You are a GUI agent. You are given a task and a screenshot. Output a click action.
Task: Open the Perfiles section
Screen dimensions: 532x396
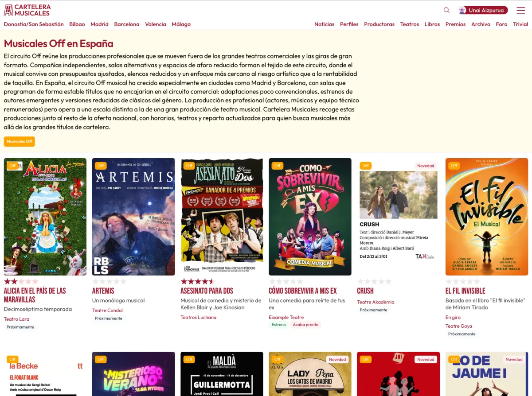349,24
